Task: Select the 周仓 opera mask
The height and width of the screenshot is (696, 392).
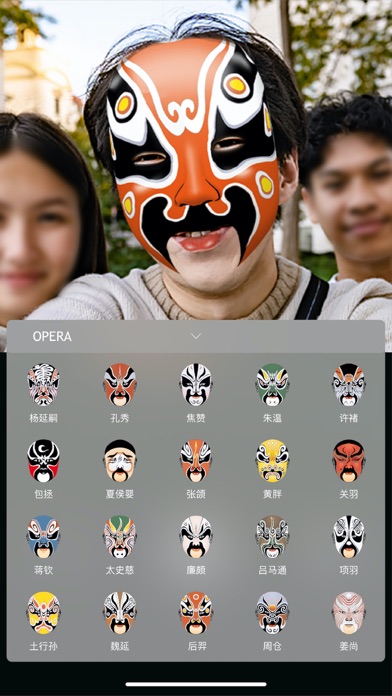Action: click(272, 613)
